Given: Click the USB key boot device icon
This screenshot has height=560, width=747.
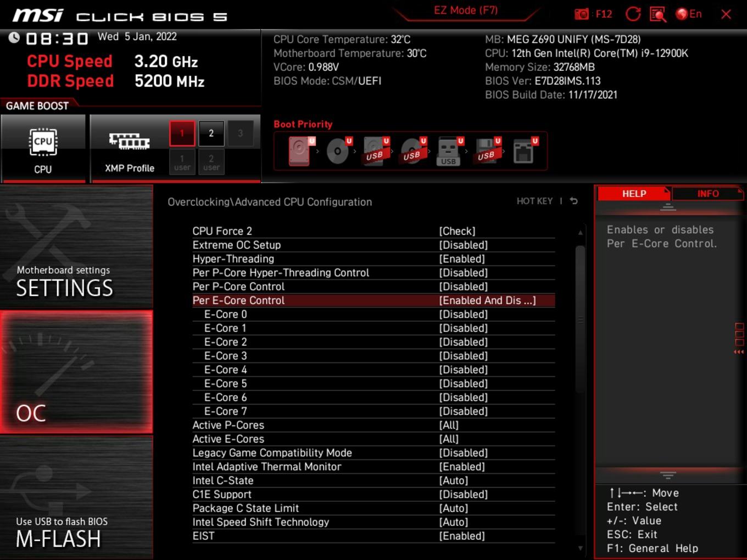Looking at the screenshot, I should [x=450, y=151].
